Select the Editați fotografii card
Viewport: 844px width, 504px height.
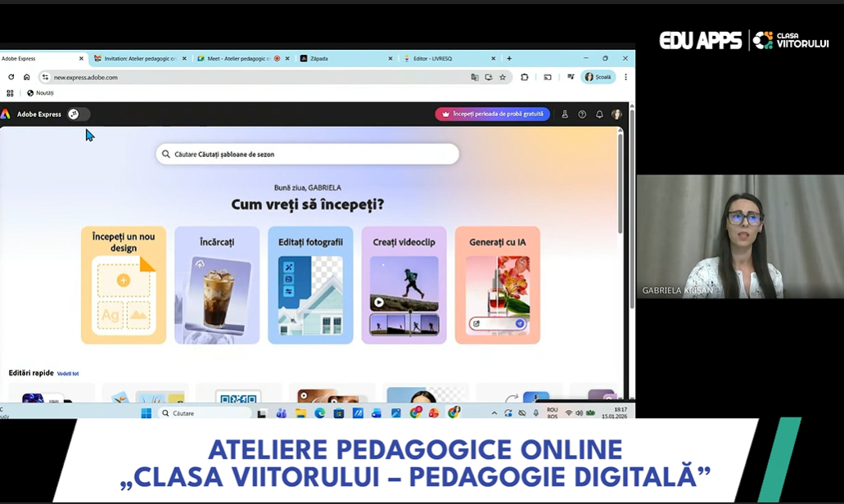(310, 285)
